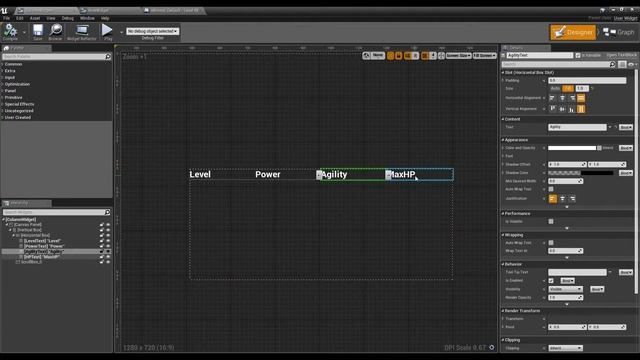Set slot Size to Fill
Screen dimensions: 640x360
(x=568, y=89)
